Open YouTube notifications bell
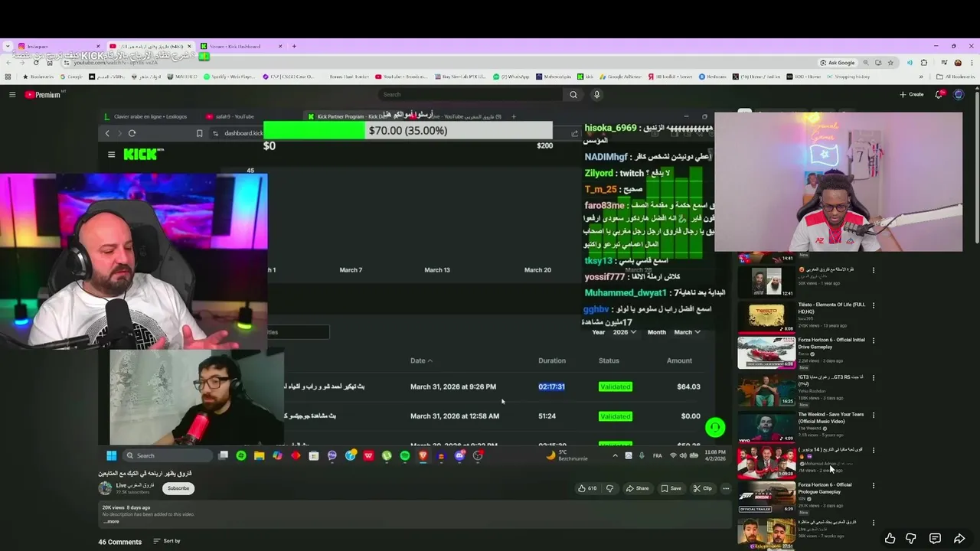The image size is (980, 551). coord(939,95)
